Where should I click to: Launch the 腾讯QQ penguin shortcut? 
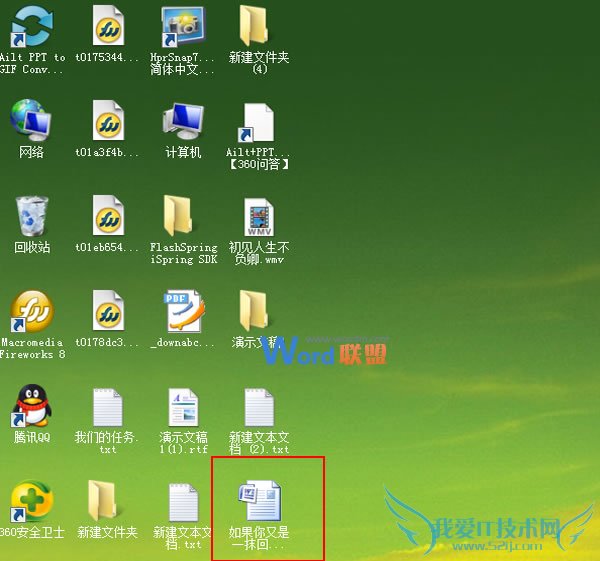(x=31, y=406)
